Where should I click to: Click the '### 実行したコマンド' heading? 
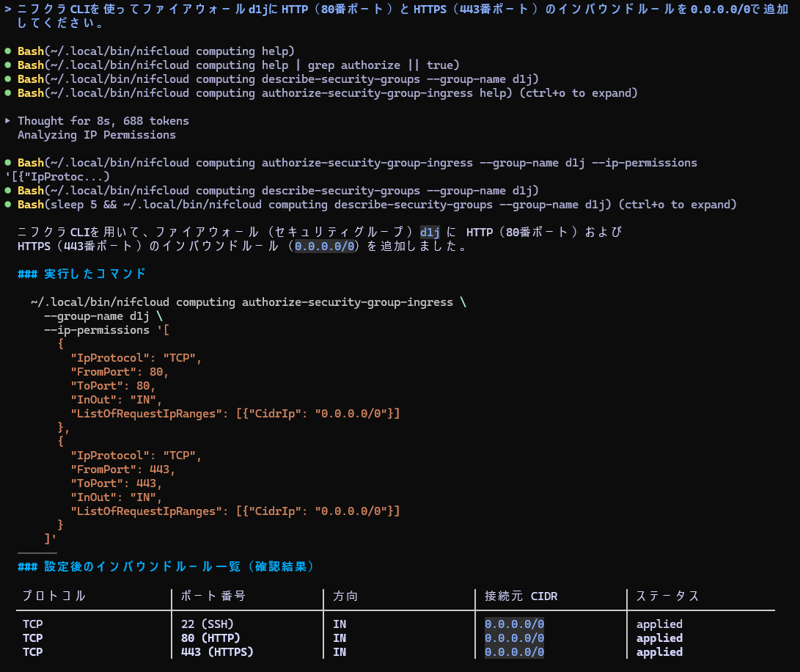(81, 274)
